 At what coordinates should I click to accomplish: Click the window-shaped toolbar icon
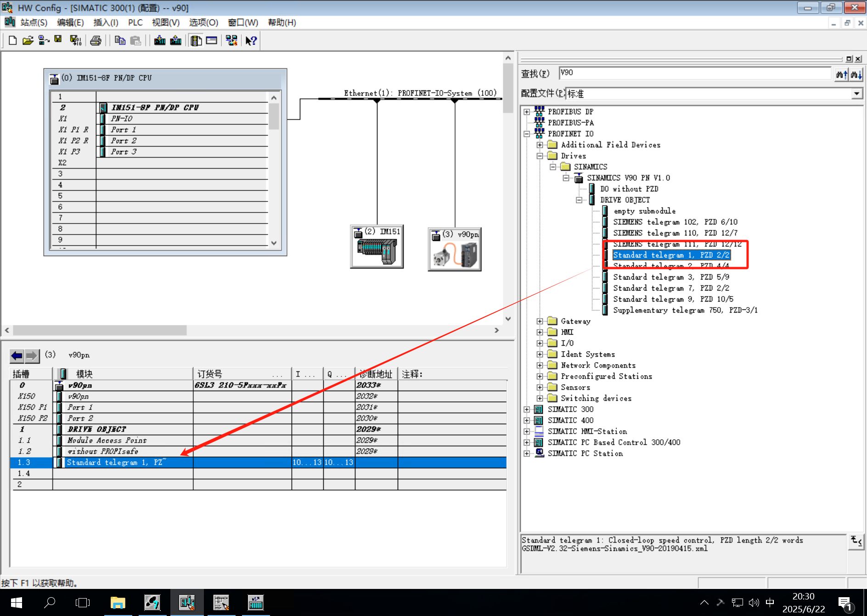212,40
